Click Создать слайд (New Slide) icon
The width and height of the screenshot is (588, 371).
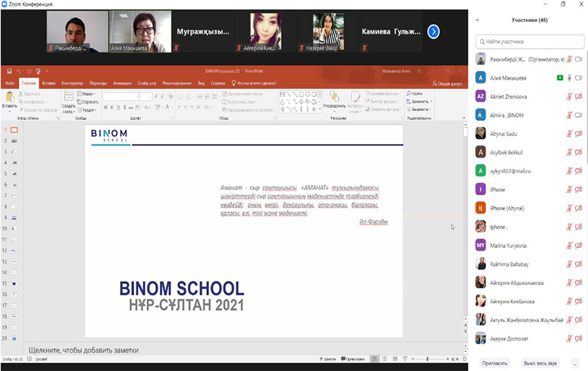68,96
